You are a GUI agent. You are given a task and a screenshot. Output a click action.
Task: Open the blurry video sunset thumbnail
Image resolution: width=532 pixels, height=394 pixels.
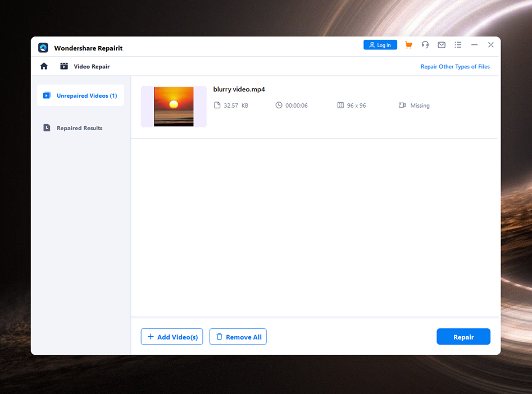174,107
